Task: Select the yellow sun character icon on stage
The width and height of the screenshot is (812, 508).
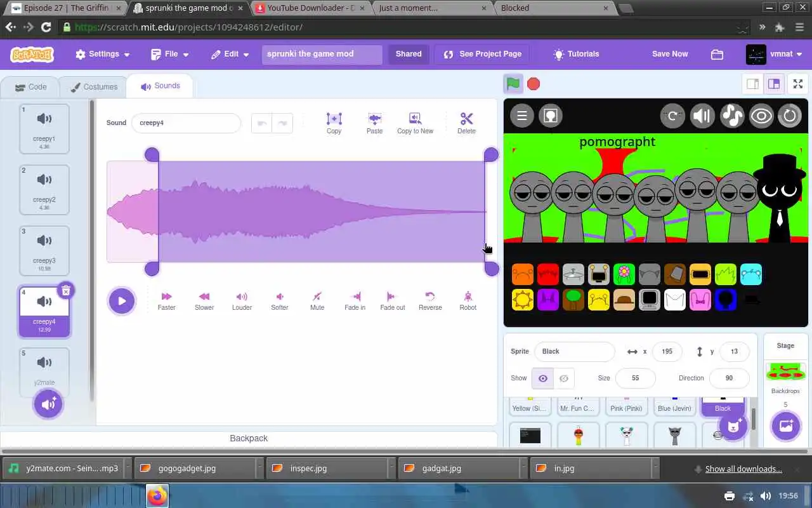Action: [523, 300]
